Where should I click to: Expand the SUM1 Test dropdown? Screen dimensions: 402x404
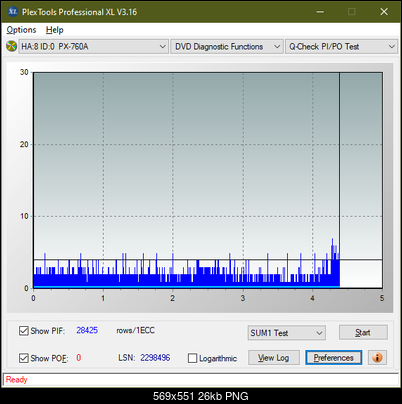[x=287, y=333]
